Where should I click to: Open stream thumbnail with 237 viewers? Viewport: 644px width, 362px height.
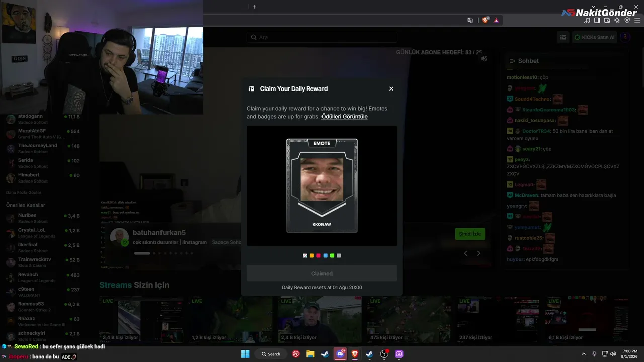point(498,319)
